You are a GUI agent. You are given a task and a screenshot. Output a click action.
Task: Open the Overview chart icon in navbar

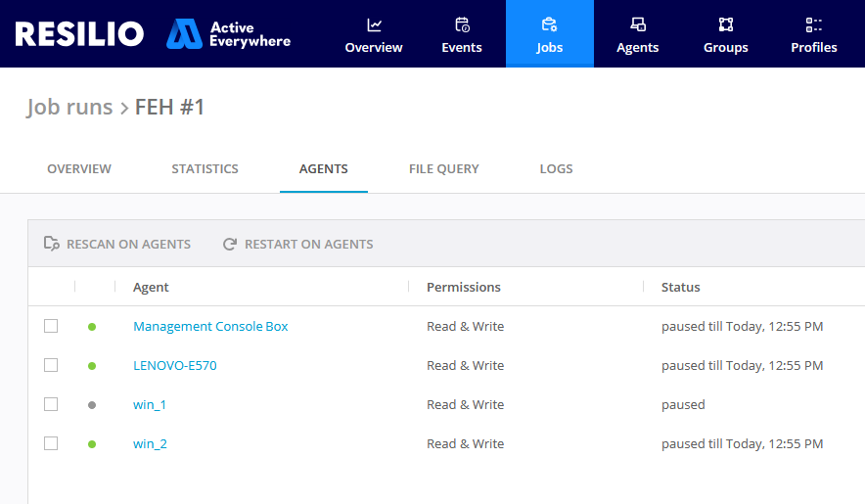click(x=374, y=24)
